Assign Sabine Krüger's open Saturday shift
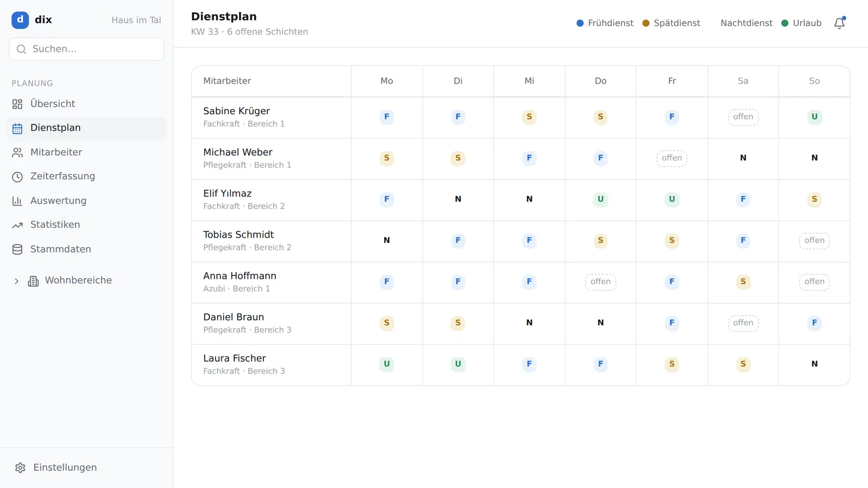The image size is (868, 488). [743, 117]
